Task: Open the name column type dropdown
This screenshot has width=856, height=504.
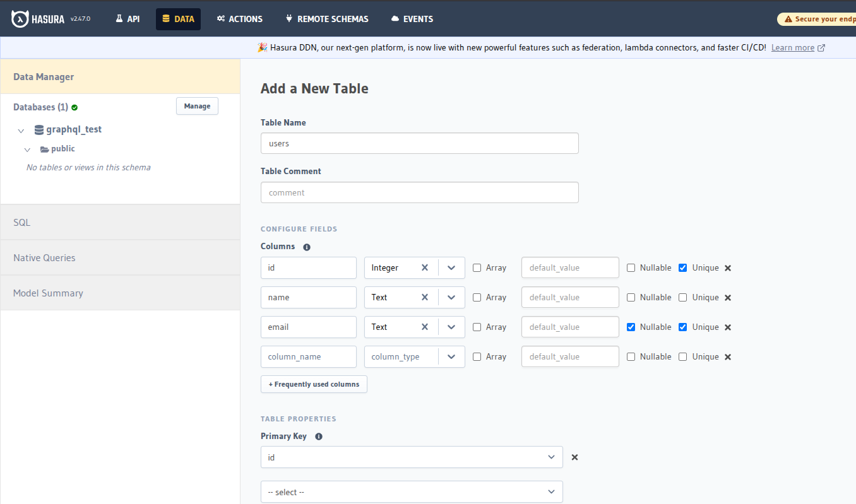Action: click(x=451, y=297)
